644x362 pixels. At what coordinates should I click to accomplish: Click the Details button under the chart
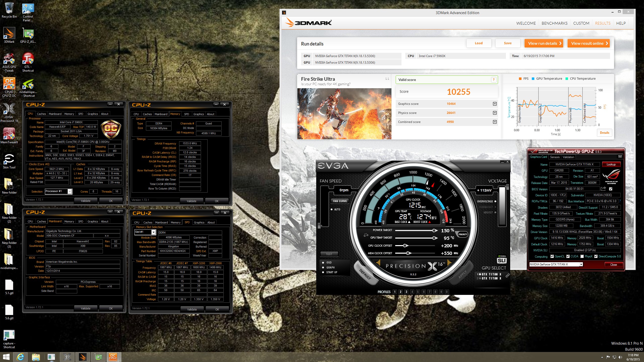604,133
